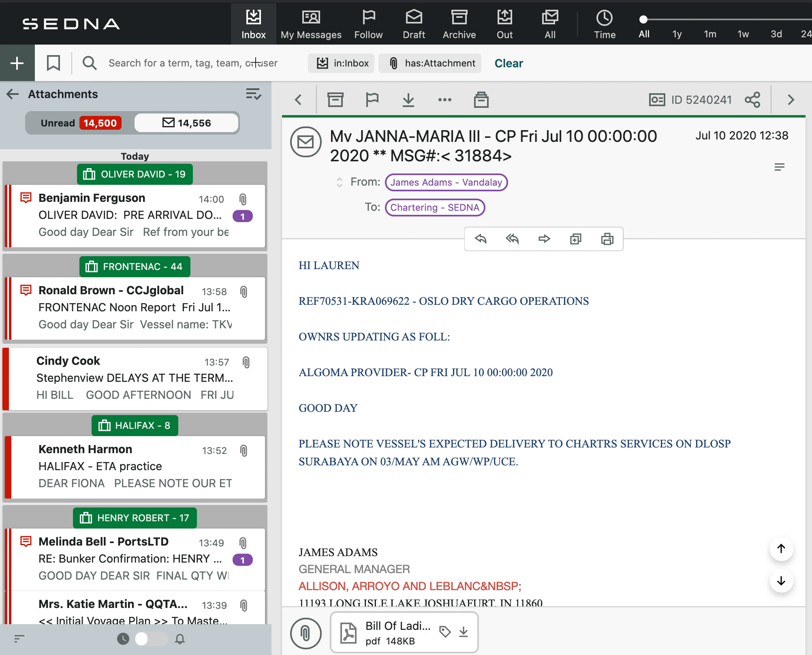Screen dimensions: 812x655
Task: Go back from the Attachments list
Action: point(13,94)
